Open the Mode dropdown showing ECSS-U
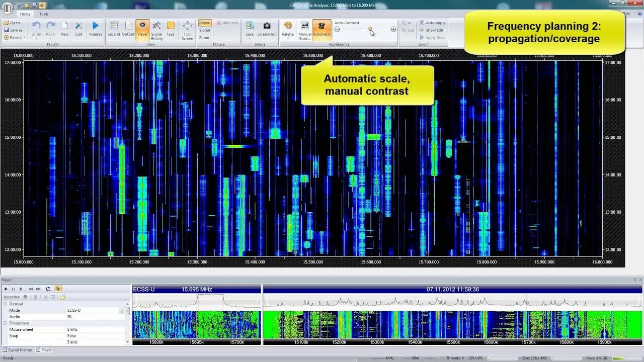 [121, 310]
